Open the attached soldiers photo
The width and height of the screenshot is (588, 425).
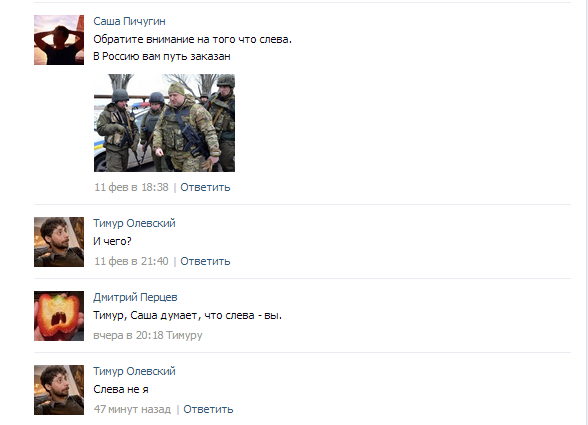tap(164, 123)
